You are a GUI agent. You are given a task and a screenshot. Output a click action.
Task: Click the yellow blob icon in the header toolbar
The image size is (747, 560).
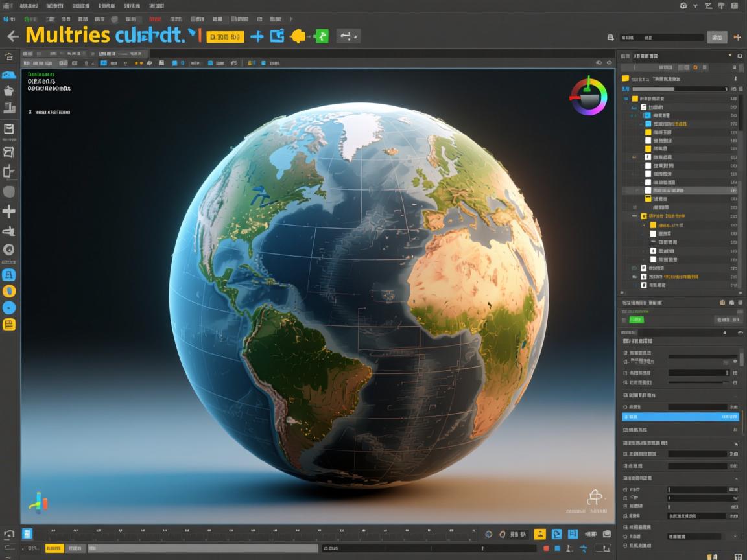298,36
